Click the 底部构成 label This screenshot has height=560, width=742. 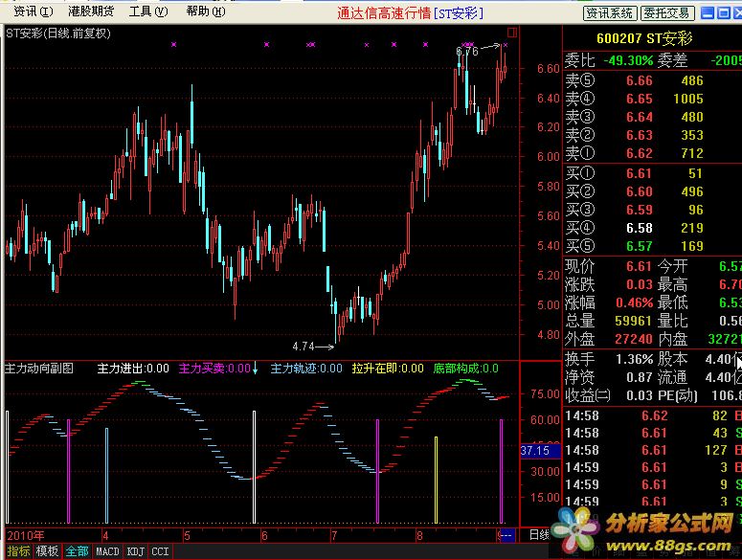[465, 368]
